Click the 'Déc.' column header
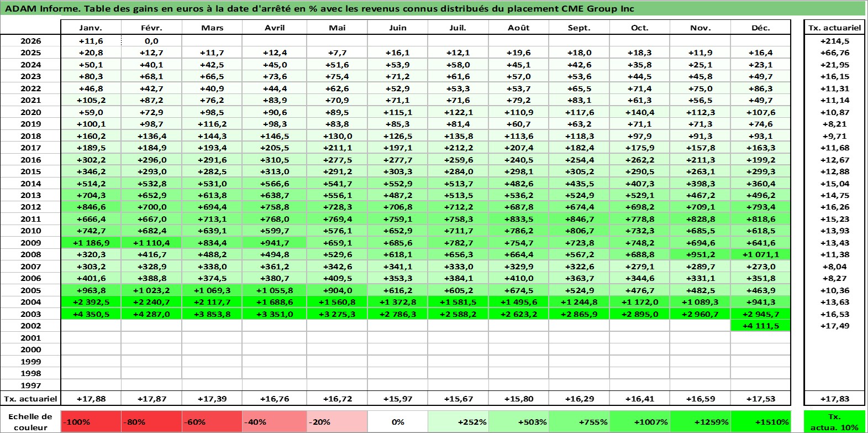 click(760, 28)
